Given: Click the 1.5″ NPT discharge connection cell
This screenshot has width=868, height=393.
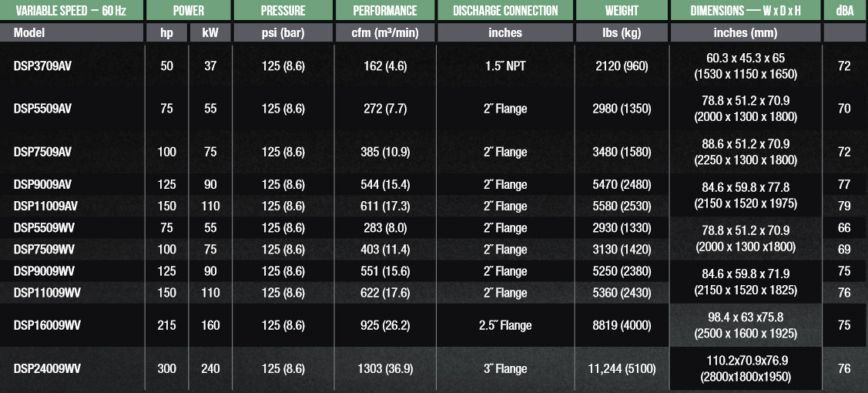Looking at the screenshot, I should 505,66.
